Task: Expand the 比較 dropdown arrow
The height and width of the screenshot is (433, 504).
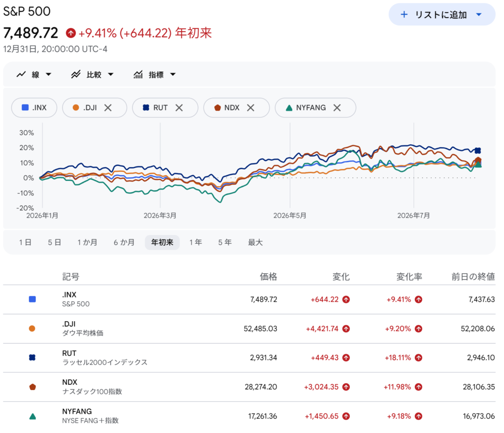Action: tap(111, 74)
